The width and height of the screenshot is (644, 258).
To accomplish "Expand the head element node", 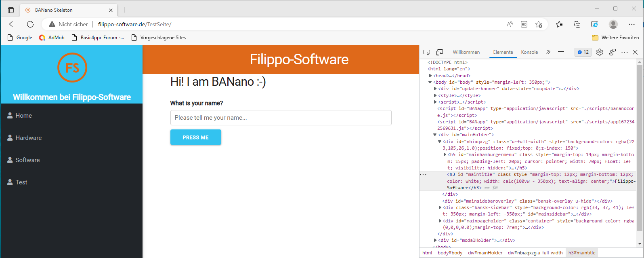I will [431, 76].
